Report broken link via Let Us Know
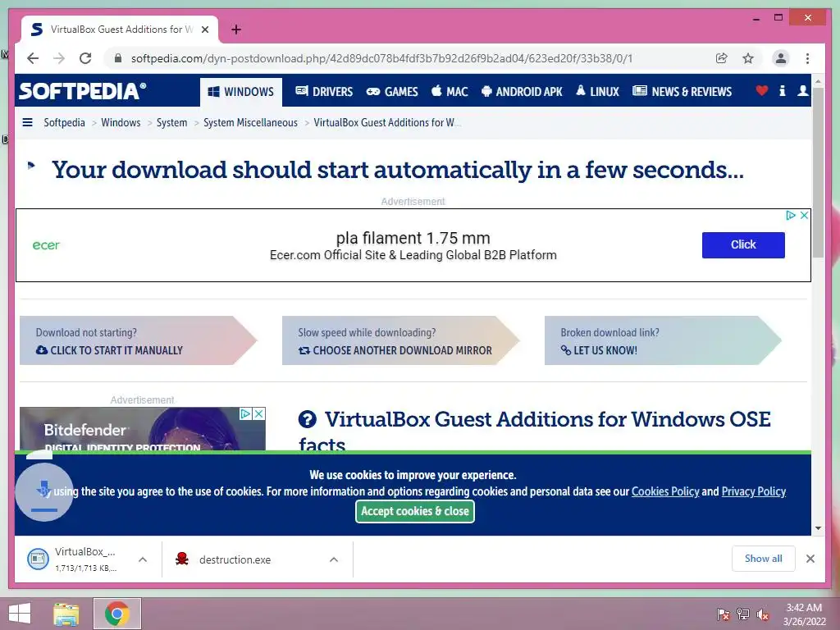This screenshot has width=840, height=630. [663, 340]
